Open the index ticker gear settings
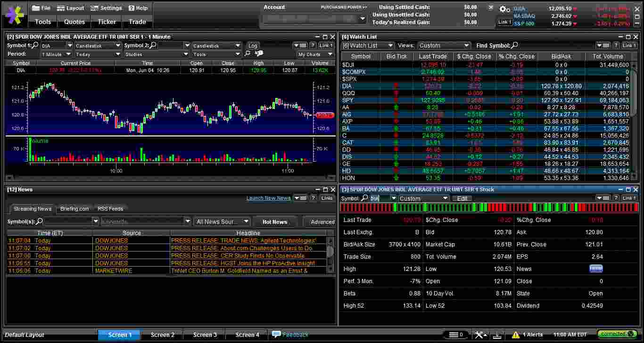The width and height of the screenshot is (644, 343). pos(504,9)
